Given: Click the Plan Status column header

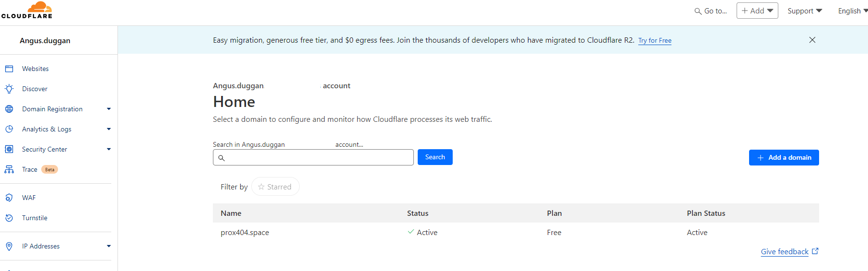Looking at the screenshot, I should coord(706,213).
